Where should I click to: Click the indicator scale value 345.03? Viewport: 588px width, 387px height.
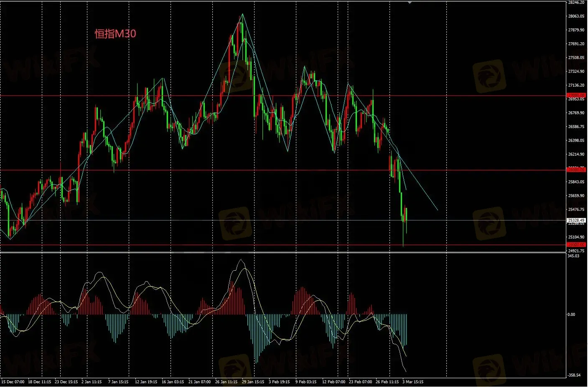tap(573, 256)
